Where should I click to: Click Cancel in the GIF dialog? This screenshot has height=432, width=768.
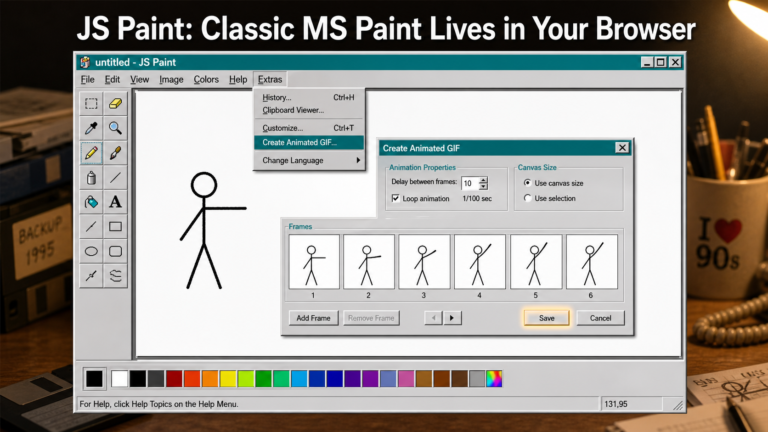point(600,318)
